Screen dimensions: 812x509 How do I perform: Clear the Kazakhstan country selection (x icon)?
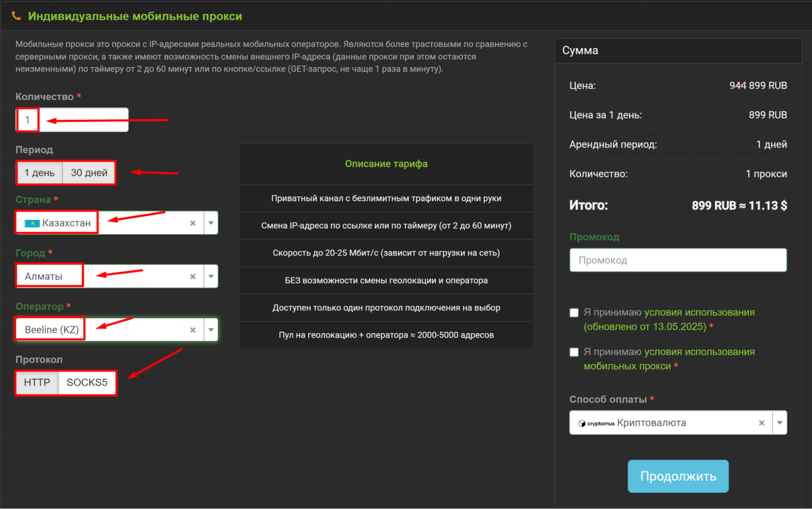coord(193,223)
